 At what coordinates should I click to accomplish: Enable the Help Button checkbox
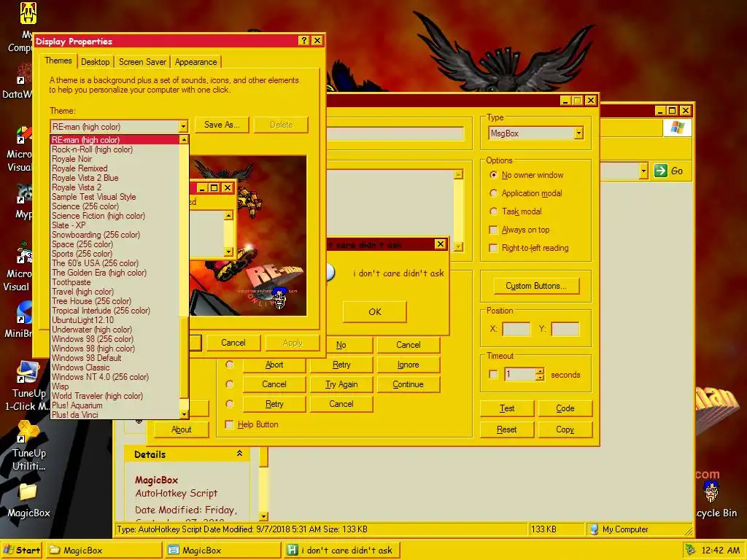pyautogui.click(x=229, y=425)
